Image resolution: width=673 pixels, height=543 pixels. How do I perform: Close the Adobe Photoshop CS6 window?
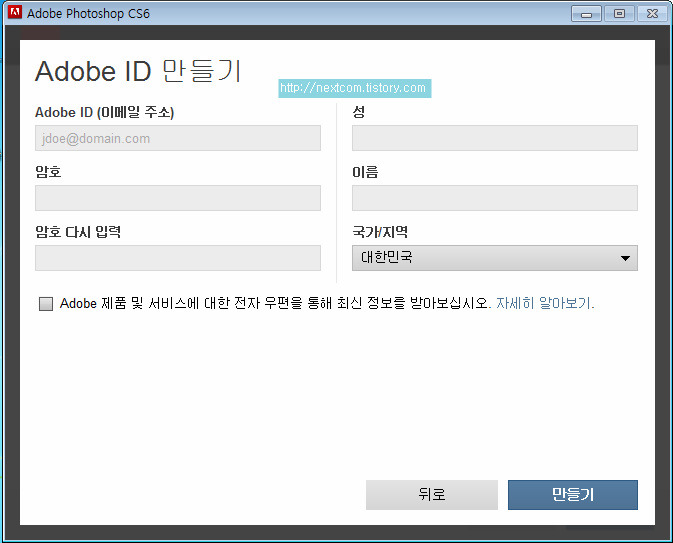[x=652, y=14]
